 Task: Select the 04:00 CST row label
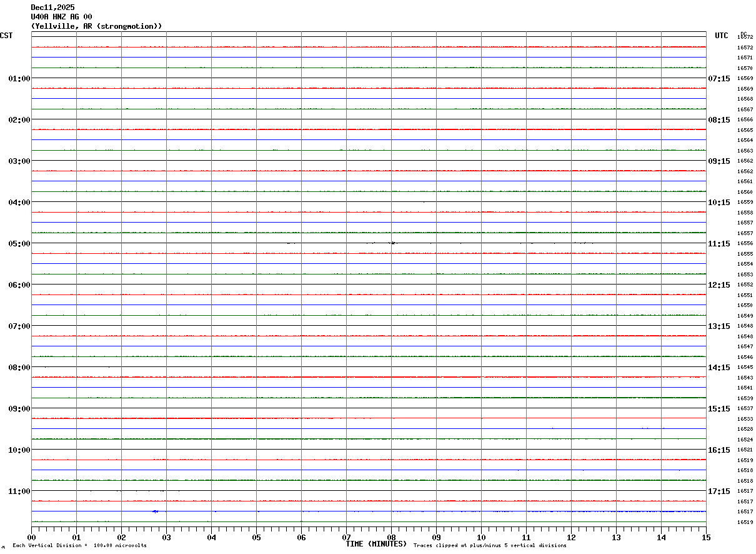coord(19,203)
